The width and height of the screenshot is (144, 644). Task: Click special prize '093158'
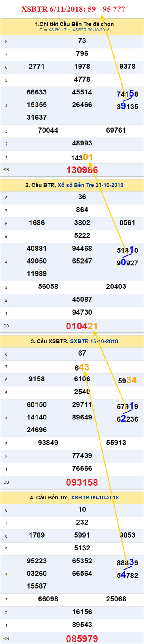(82, 482)
